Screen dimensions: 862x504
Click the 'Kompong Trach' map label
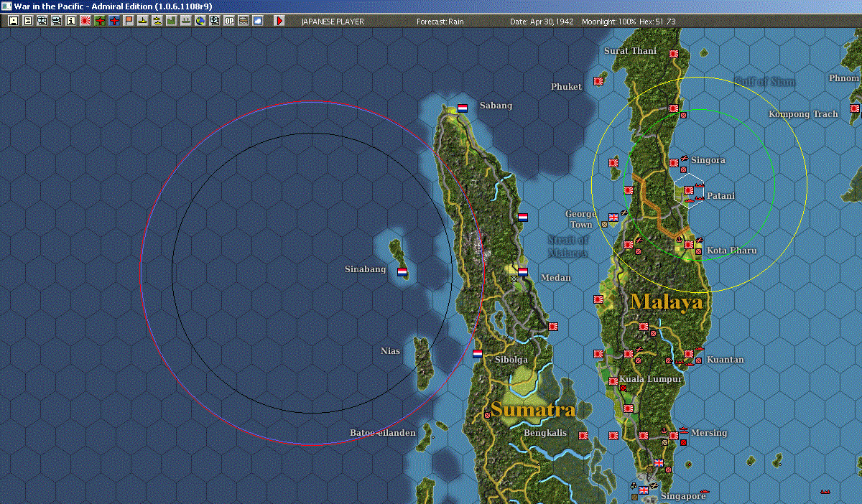[803, 113]
